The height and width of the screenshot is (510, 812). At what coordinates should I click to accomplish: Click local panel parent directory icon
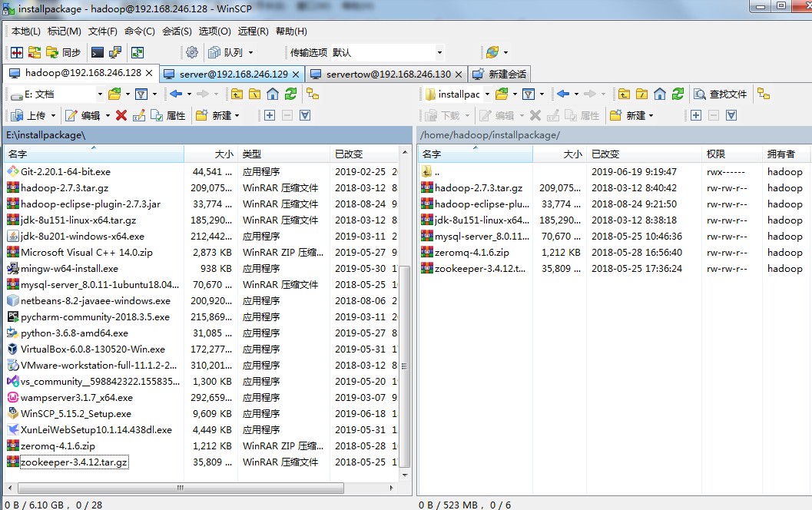pyautogui.click(x=237, y=94)
